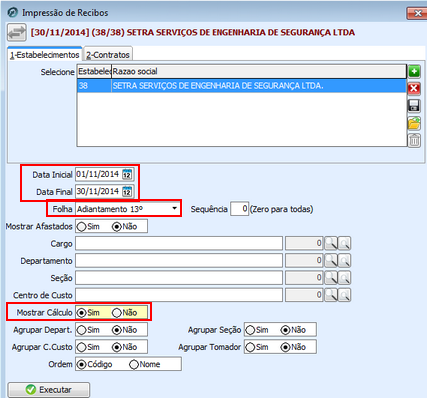427x398 pixels.
Task: Click the Cargo text field
Action: tap(179, 244)
